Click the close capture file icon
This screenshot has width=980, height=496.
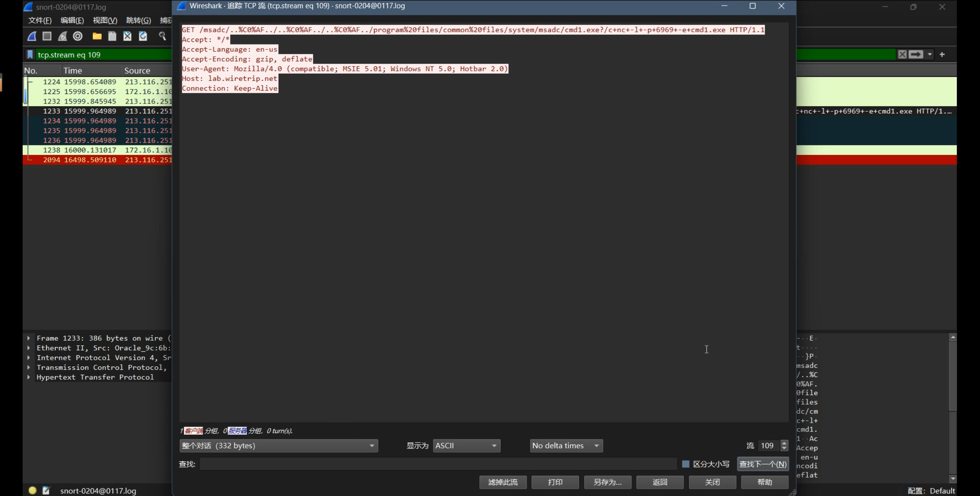click(127, 36)
